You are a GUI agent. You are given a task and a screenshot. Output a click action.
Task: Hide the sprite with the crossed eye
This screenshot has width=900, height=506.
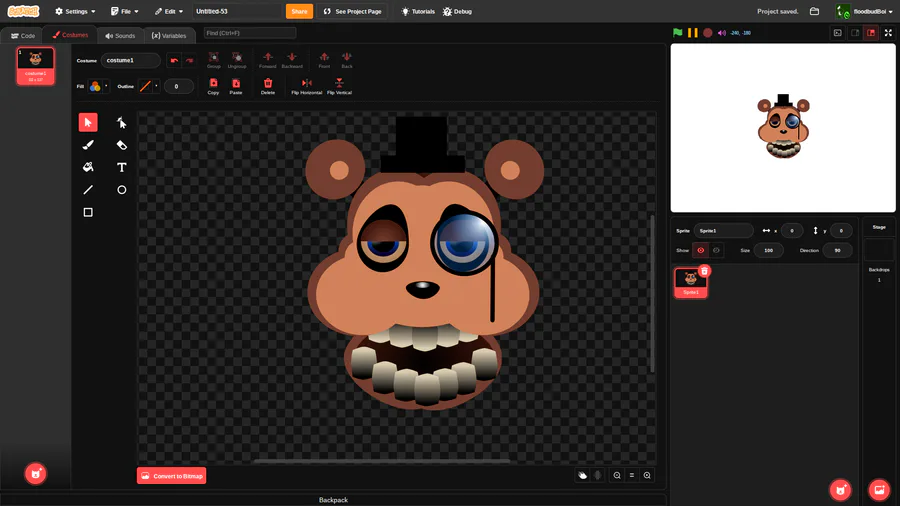716,250
